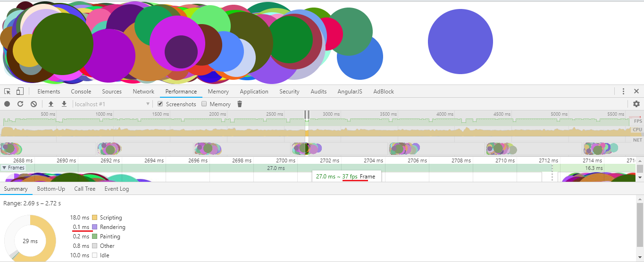This screenshot has height=262, width=644.
Task: Click the yellow Scripting legend swatch
Action: pyautogui.click(x=95, y=218)
